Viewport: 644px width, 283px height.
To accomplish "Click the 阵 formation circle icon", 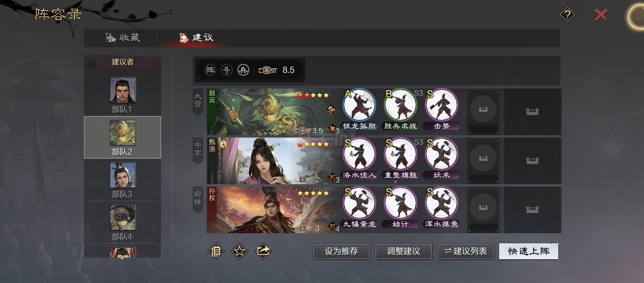I will (x=210, y=70).
